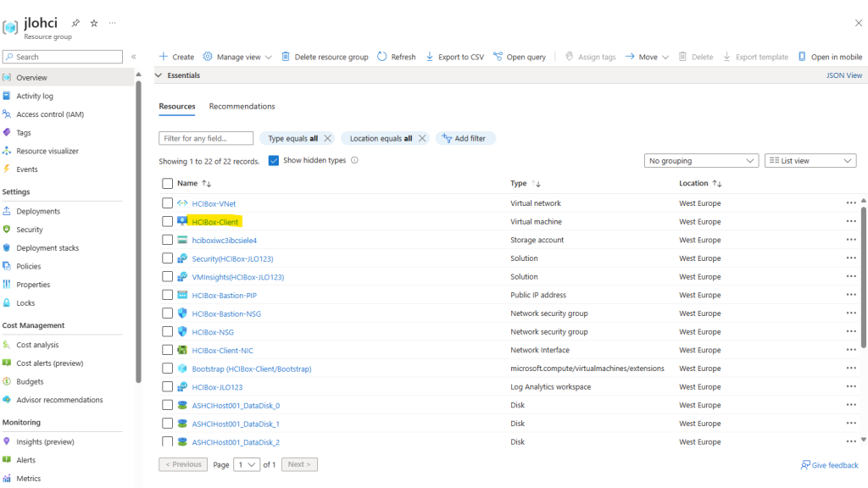Image resolution: width=868 pixels, height=488 pixels.
Task: Click the Filter for any field input
Action: 206,138
